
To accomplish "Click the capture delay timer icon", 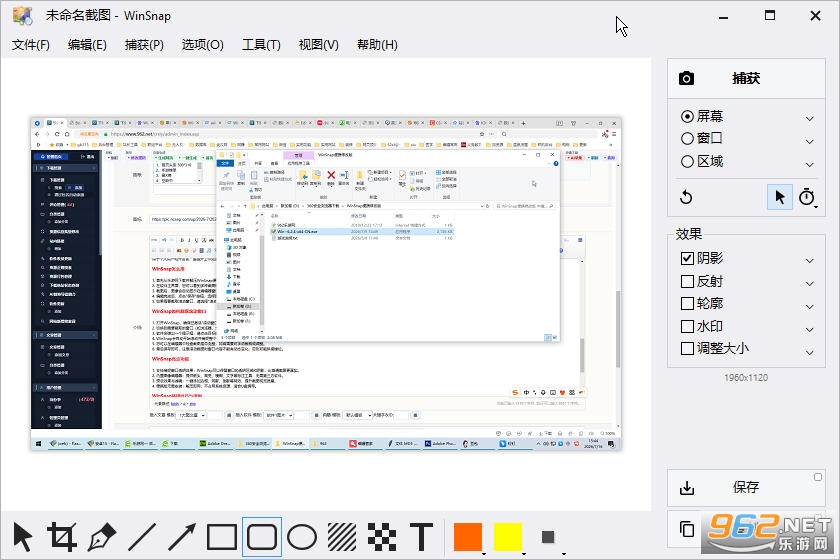I will point(807,197).
